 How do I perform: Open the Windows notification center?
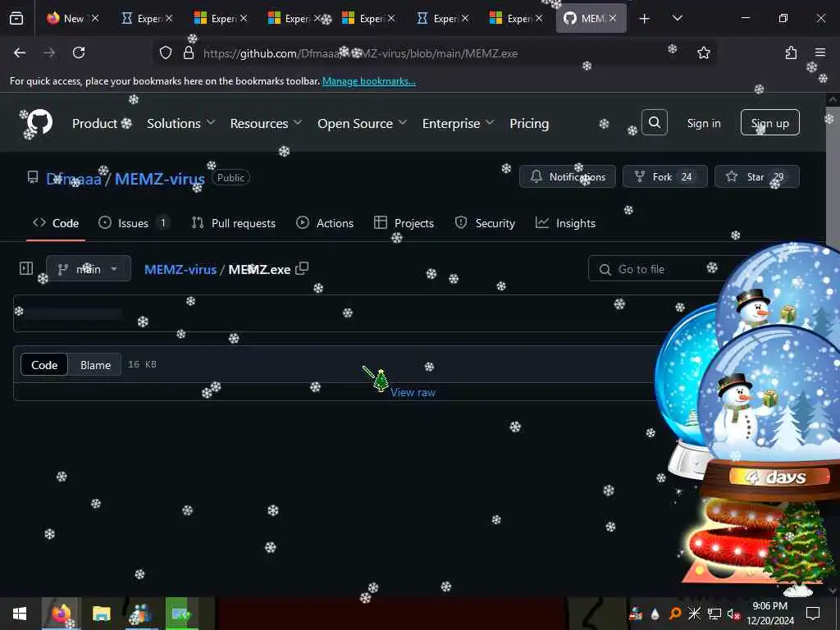click(813, 614)
